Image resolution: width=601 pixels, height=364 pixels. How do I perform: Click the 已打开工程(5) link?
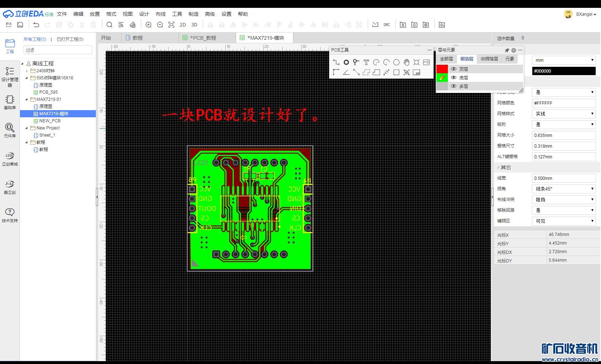[70, 39]
